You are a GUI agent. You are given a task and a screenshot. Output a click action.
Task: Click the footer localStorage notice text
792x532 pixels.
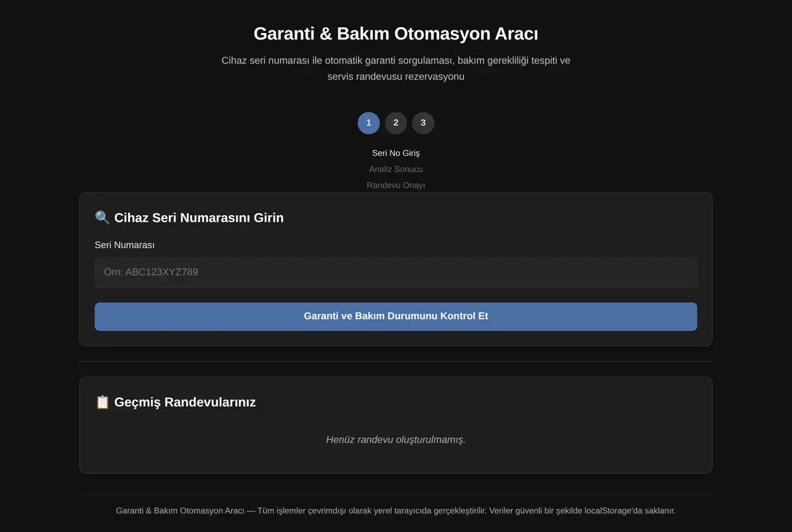(x=396, y=511)
